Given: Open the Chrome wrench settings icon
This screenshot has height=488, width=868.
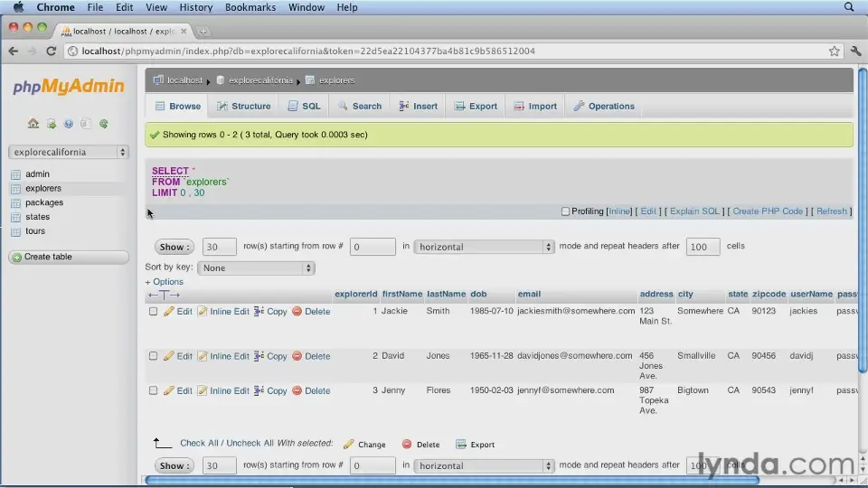Looking at the screenshot, I should [856, 51].
